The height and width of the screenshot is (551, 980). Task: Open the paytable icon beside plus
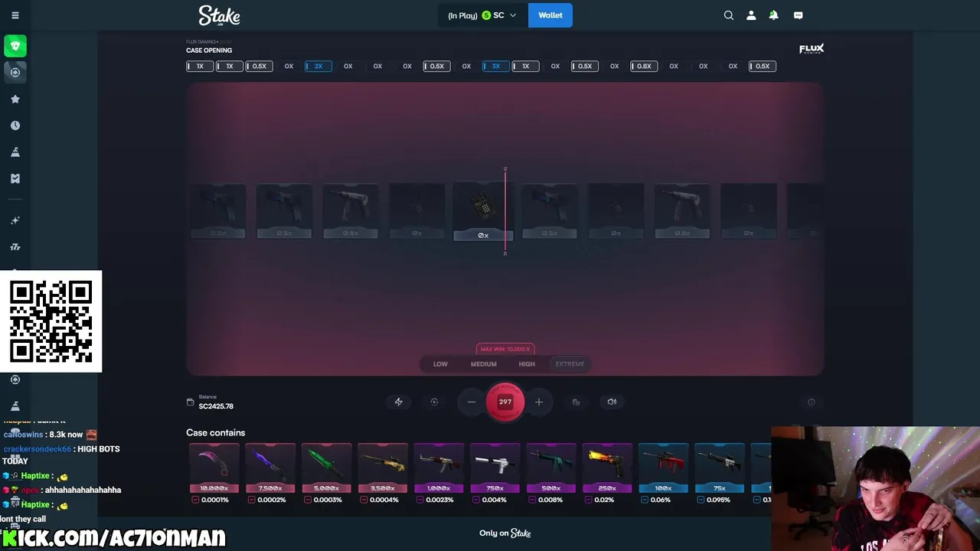pyautogui.click(x=576, y=402)
